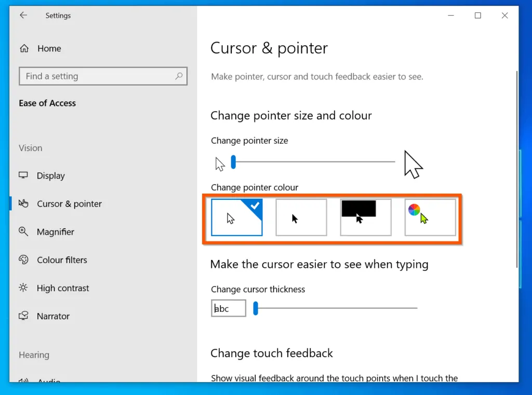Select the Vision section header
The width and height of the screenshot is (532, 395).
tap(30, 148)
